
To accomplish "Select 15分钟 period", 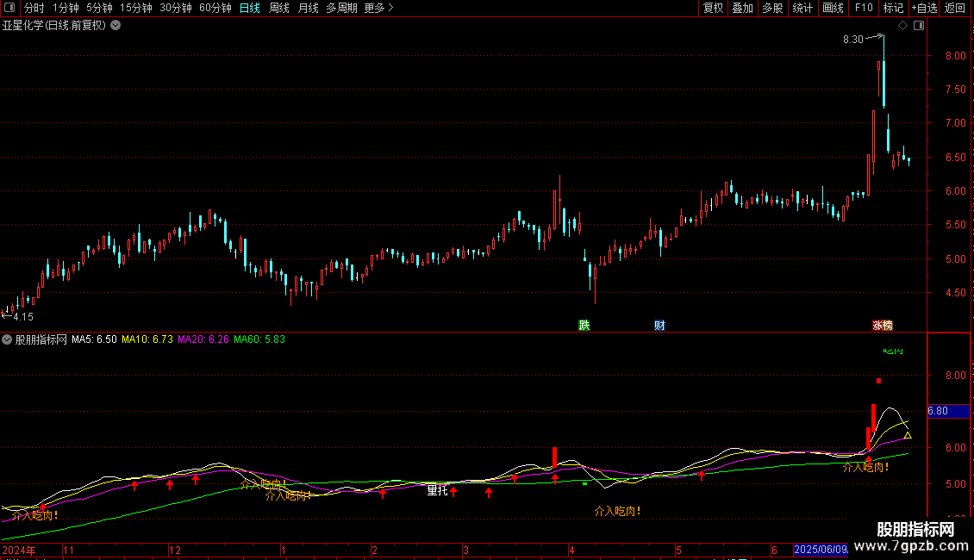I will click(136, 8).
